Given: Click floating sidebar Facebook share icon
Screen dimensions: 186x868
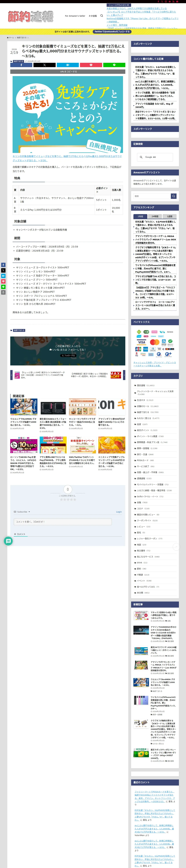Looking at the screenshot, I should (3, 265).
